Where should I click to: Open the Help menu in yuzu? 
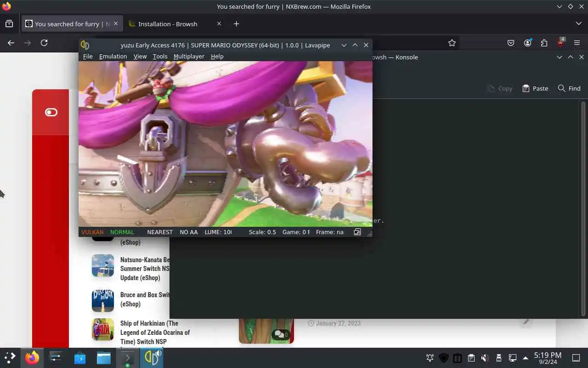coord(217,56)
